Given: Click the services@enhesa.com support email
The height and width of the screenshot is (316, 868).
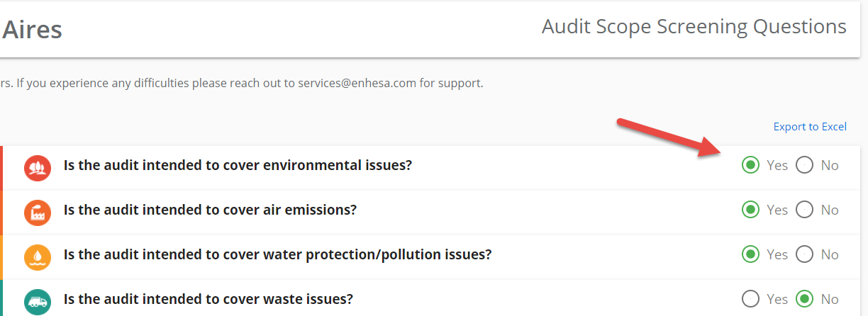Looking at the screenshot, I should tap(357, 83).
